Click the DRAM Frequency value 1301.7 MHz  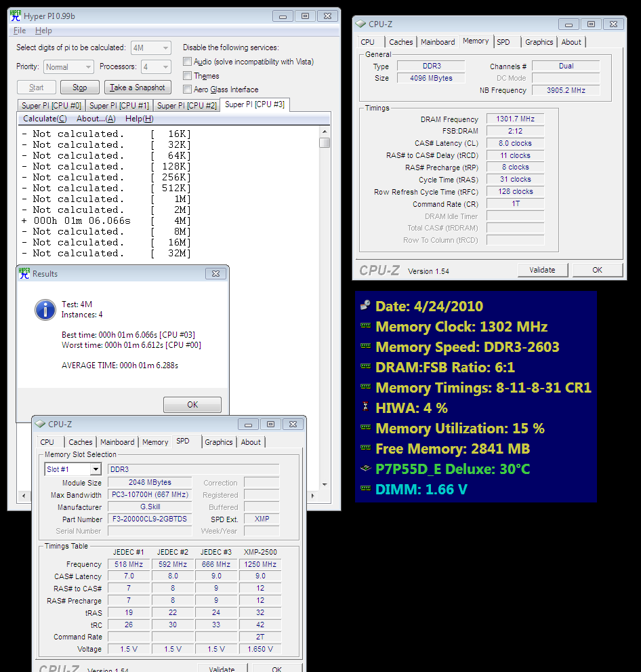(516, 119)
